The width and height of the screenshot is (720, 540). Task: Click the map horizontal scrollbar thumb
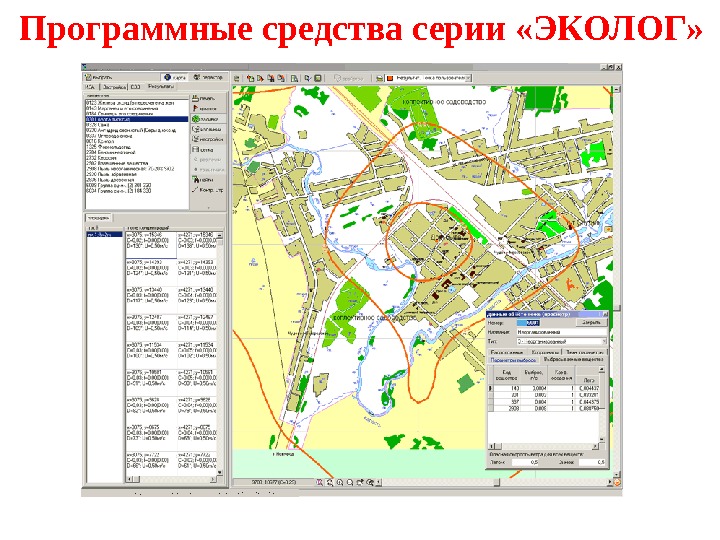(496, 483)
